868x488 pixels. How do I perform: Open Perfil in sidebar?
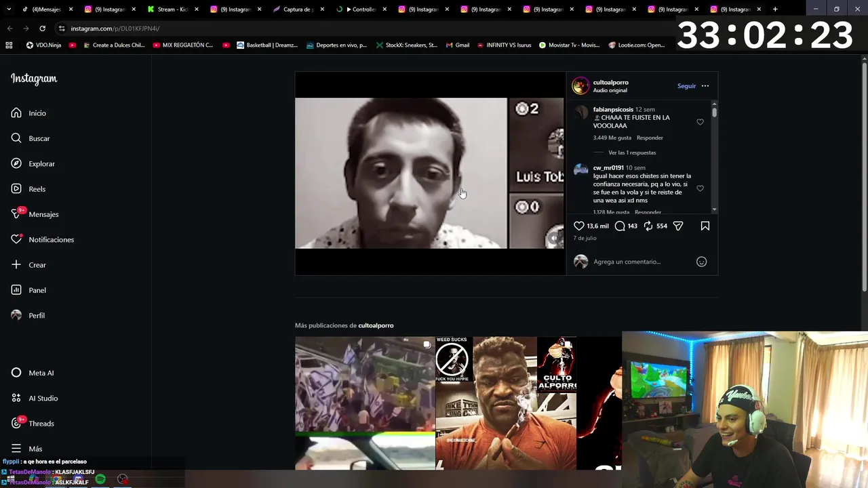pos(28,315)
